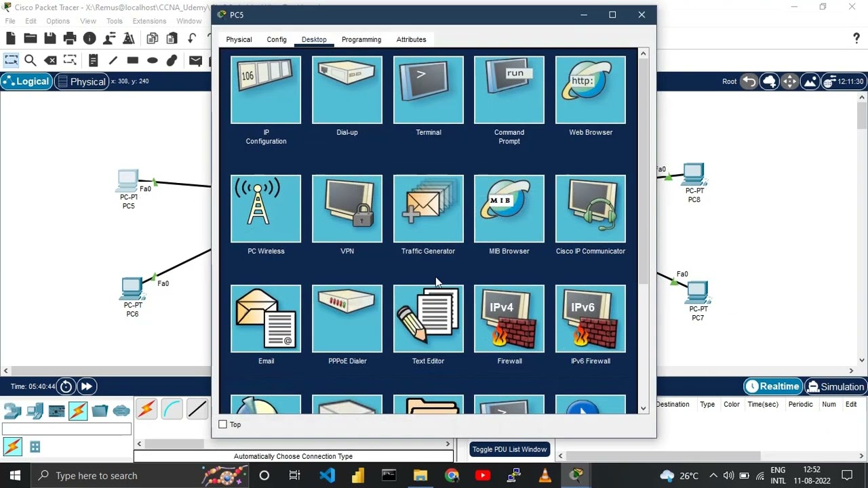Open the Tools menu
868x488 pixels.
pyautogui.click(x=114, y=21)
